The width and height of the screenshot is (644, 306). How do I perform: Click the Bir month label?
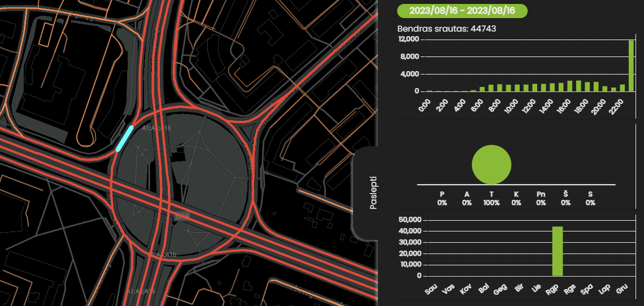(520, 288)
